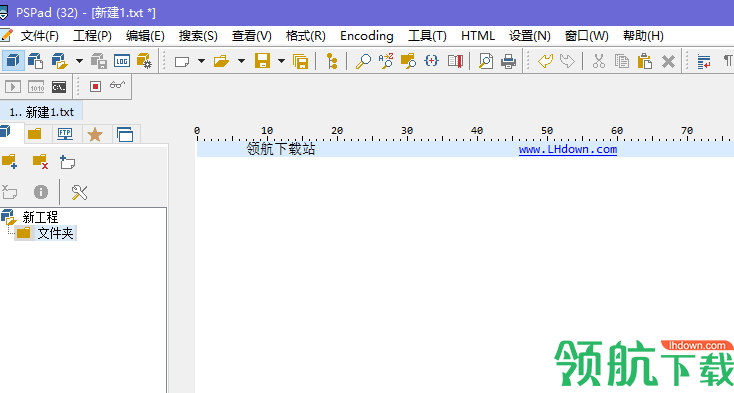Click the open file folder icon
Image resolution: width=734 pixels, height=393 pixels.
pos(221,61)
